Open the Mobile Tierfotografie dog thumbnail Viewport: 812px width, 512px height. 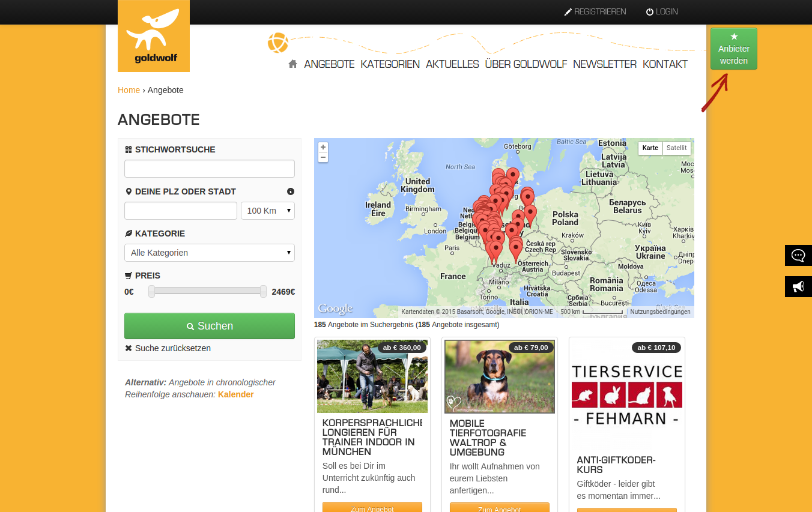[500, 376]
